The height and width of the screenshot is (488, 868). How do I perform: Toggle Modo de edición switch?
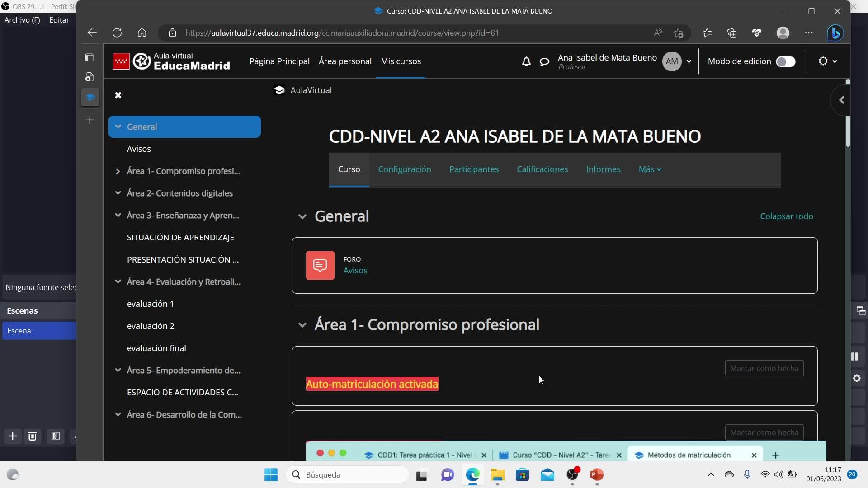tap(785, 61)
